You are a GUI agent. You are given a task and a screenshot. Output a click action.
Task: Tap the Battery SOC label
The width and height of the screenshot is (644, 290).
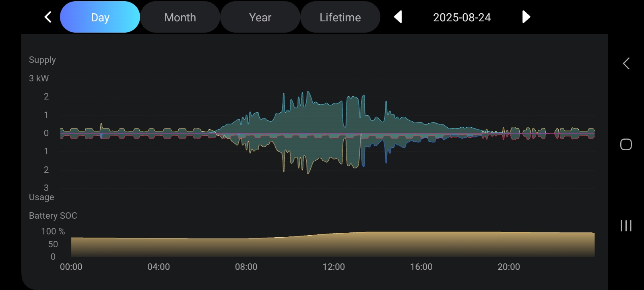(53, 215)
